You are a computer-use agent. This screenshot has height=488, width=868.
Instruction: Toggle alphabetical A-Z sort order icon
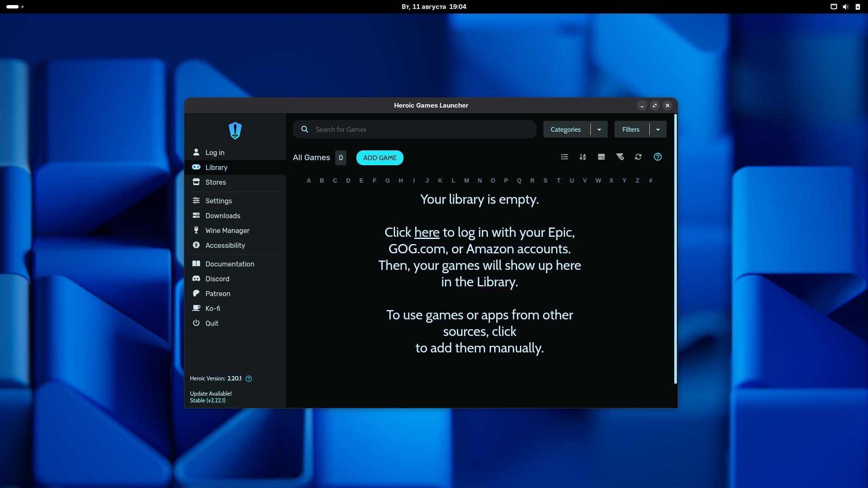(x=583, y=157)
